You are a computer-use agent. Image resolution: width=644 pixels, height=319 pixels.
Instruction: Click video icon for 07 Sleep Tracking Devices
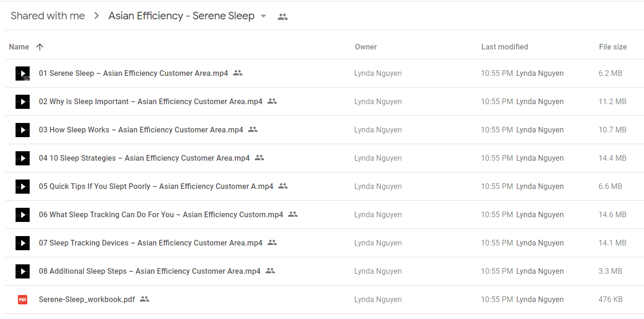pos(23,243)
